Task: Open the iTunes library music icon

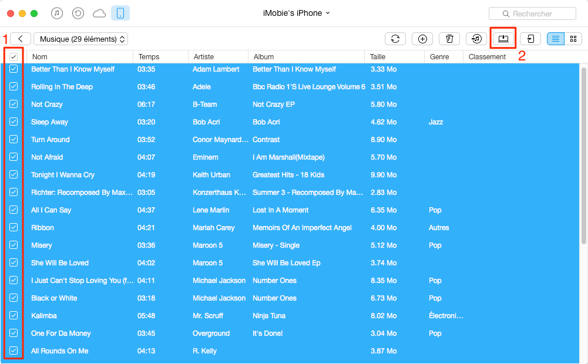Action: (x=56, y=14)
